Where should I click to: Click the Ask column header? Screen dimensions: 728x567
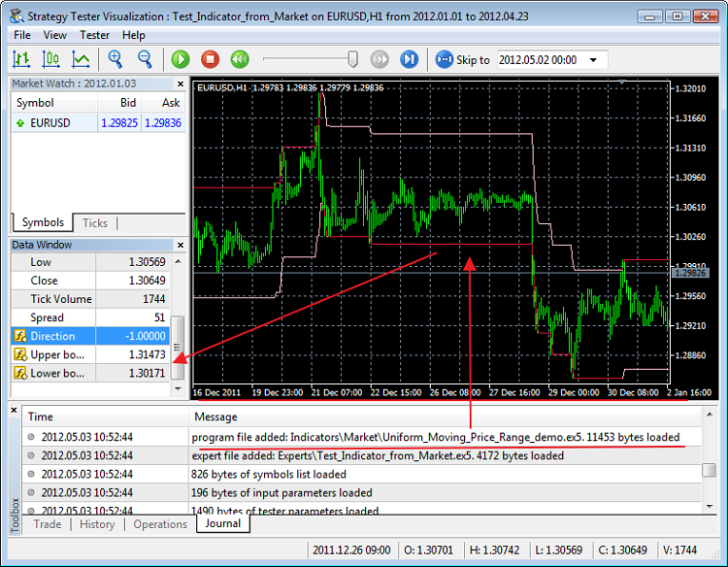pyautogui.click(x=163, y=103)
